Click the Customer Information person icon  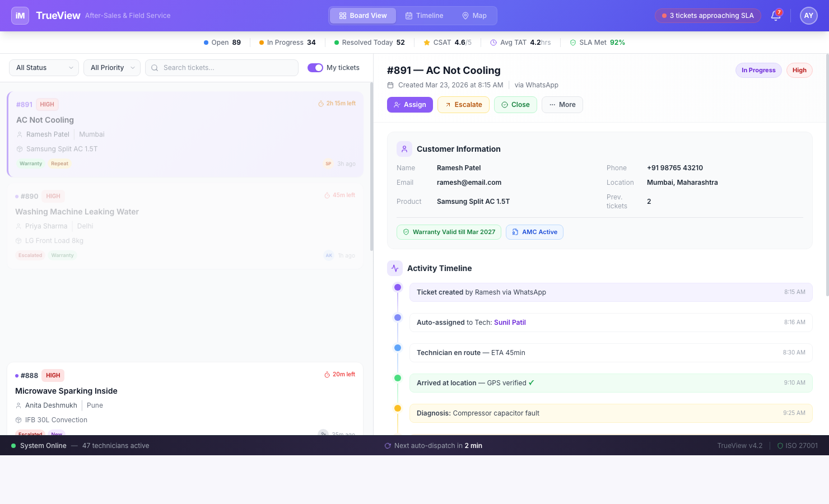coord(404,148)
